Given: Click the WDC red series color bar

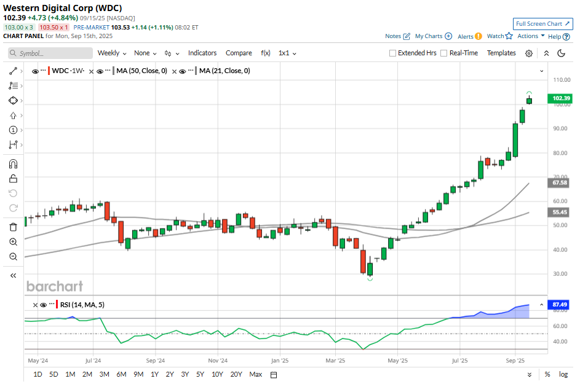Looking at the screenshot, I should [49, 71].
